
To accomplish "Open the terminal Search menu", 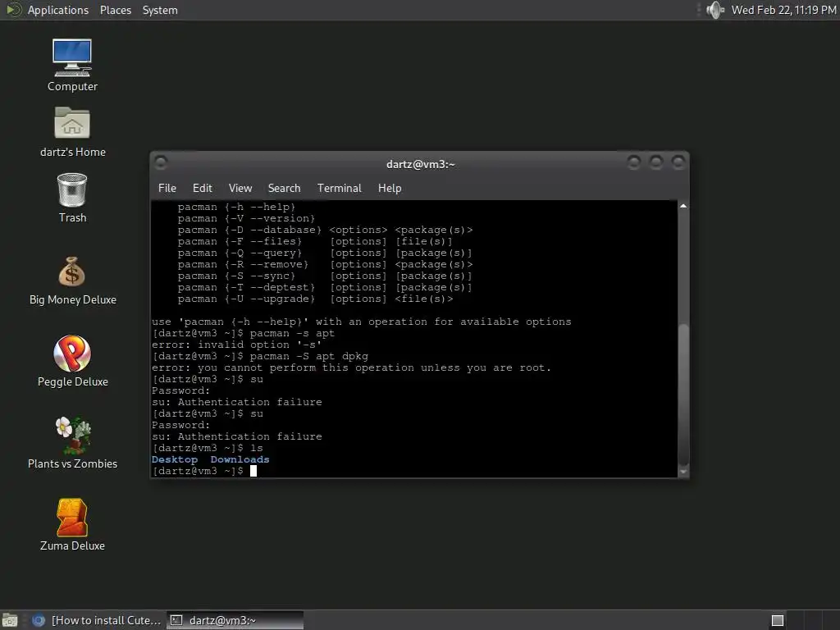I will (284, 188).
